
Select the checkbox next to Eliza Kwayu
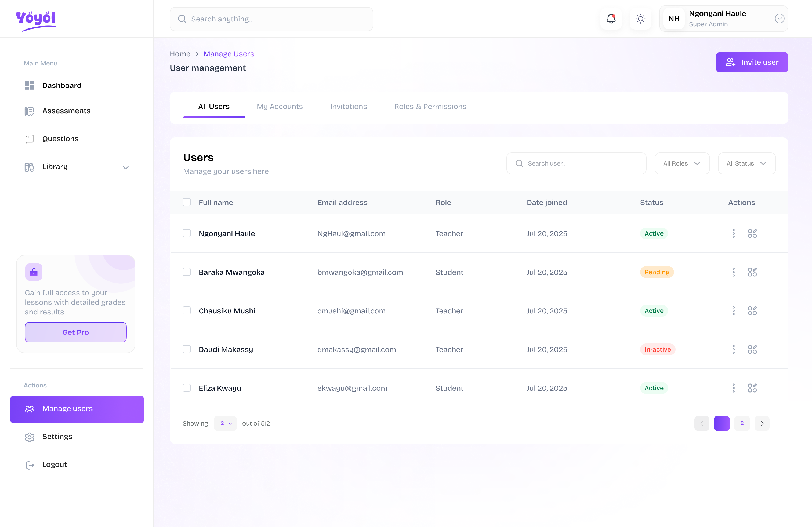(x=187, y=388)
